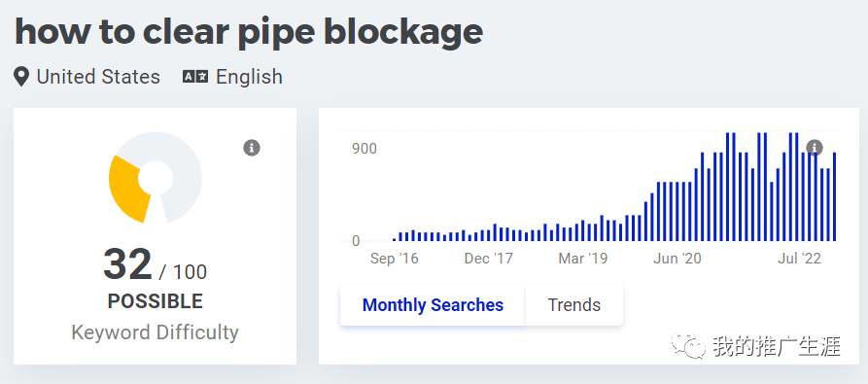Click the language AB icon

[x=195, y=77]
